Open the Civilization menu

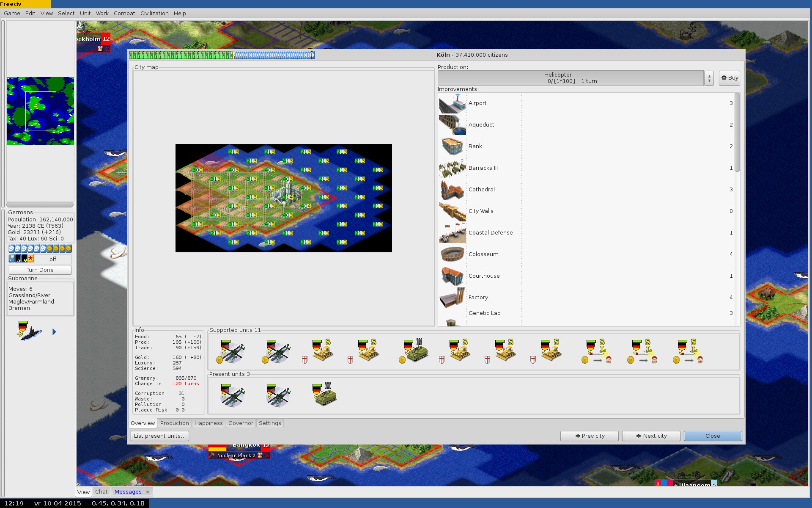(154, 13)
